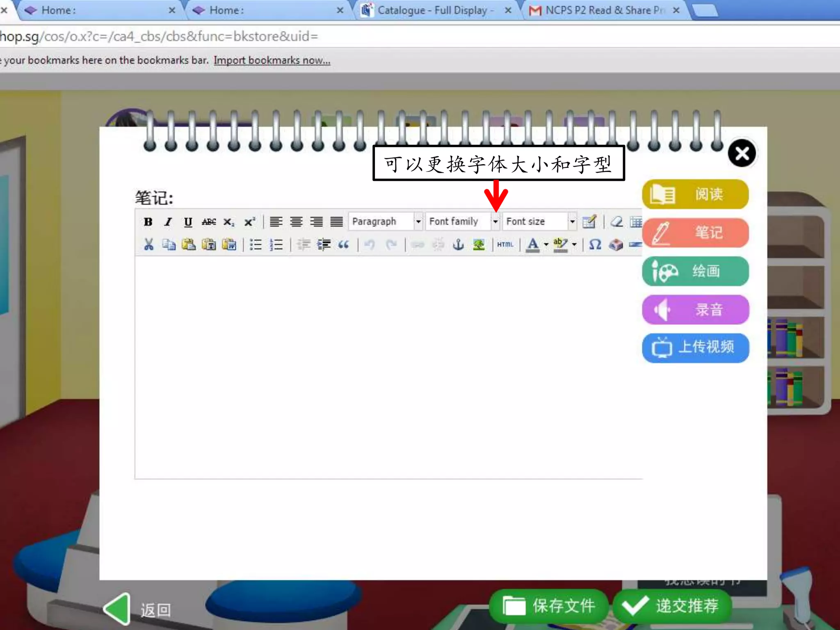The image size is (840, 630).
Task: Expand the Font family dropdown
Action: (x=495, y=222)
